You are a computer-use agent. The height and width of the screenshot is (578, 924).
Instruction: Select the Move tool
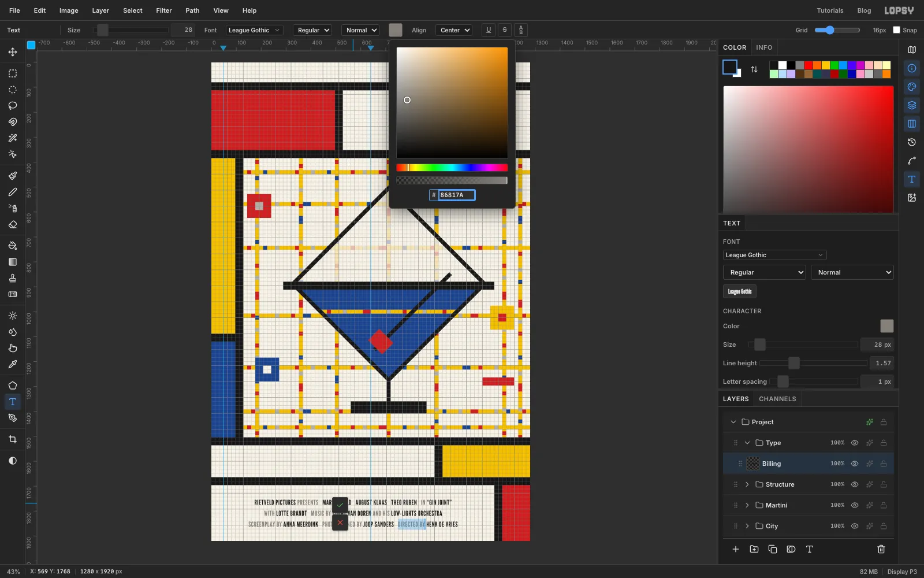(13, 52)
